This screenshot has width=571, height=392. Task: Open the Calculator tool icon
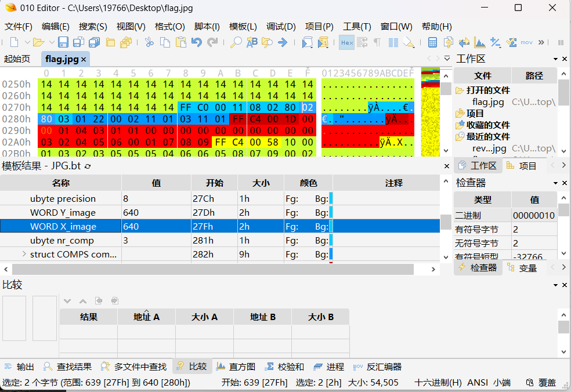pos(432,42)
